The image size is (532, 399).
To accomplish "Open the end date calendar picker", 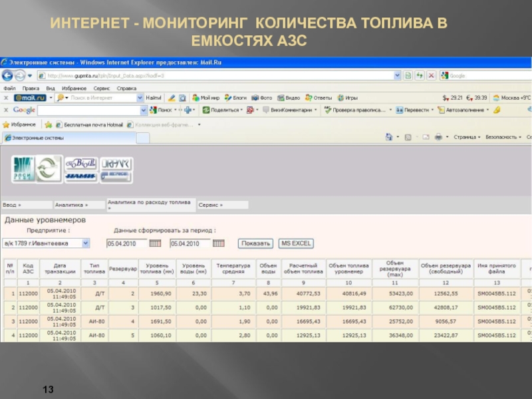I will pyautogui.click(x=217, y=243).
